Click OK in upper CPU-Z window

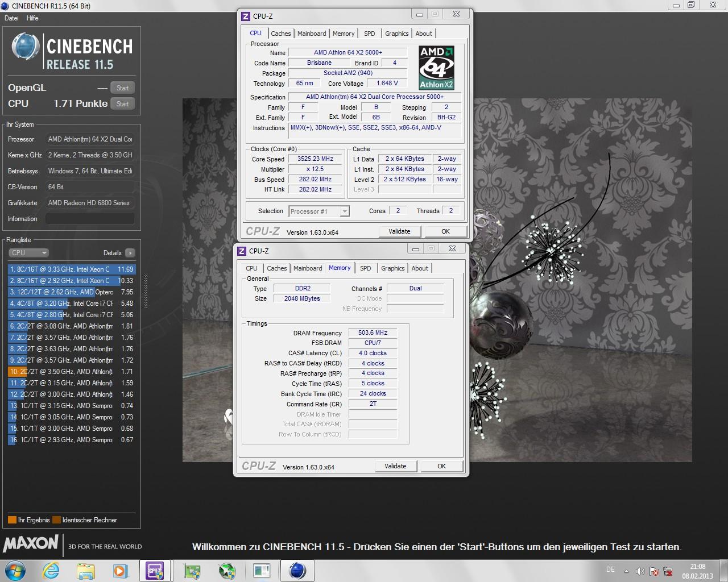pyautogui.click(x=445, y=231)
